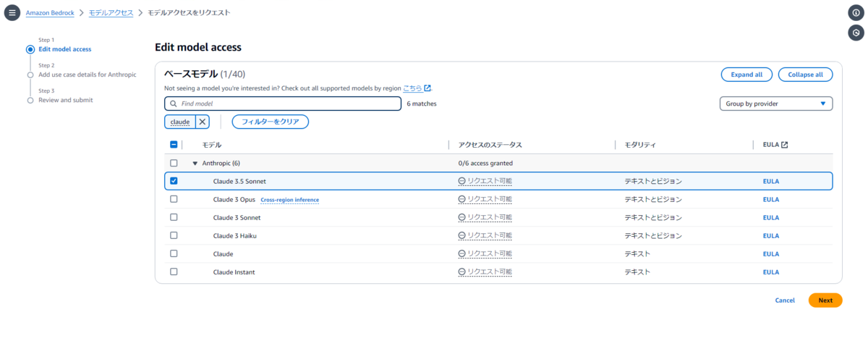The width and height of the screenshot is (868, 362).
Task: Click Review and submit step
Action: (x=66, y=100)
